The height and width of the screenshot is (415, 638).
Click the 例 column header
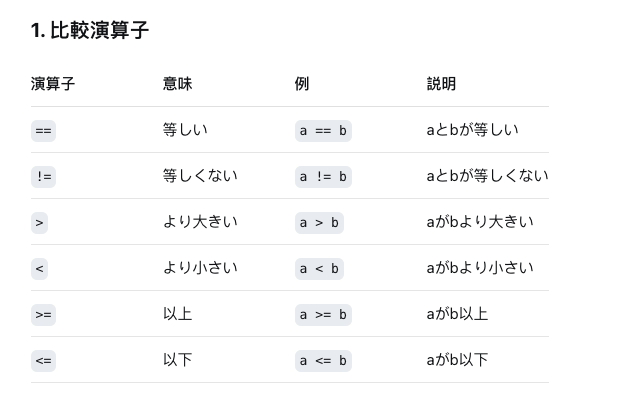pyautogui.click(x=302, y=84)
